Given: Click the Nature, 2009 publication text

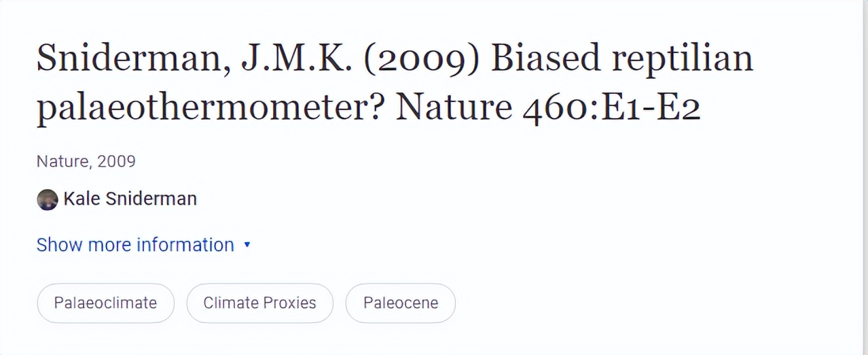Looking at the screenshot, I should tap(86, 161).
